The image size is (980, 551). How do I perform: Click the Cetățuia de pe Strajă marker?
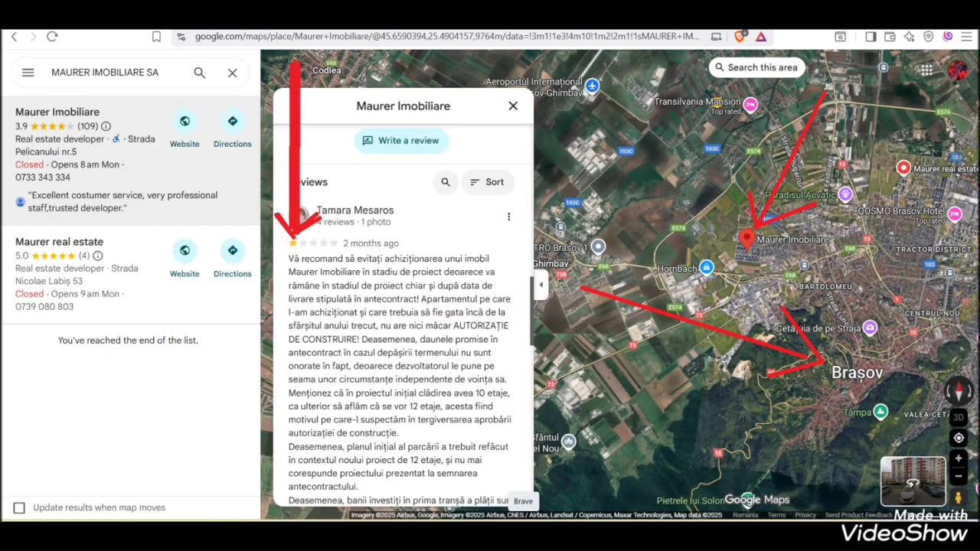point(870,328)
